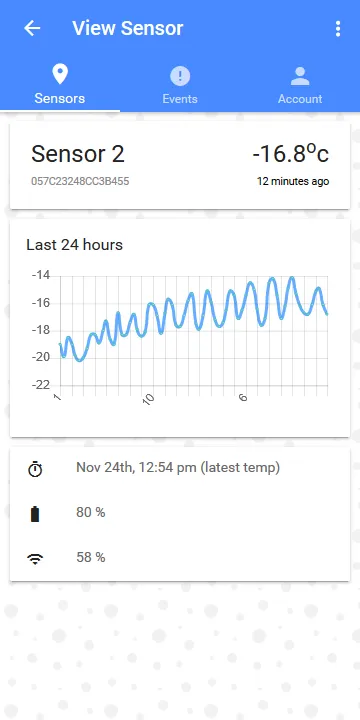Click the Sensor 2 name heading
The height and width of the screenshot is (720, 360).
78,154
